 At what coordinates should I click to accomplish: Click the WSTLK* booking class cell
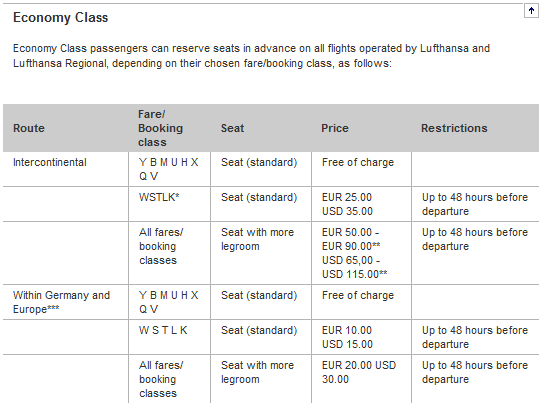[159, 197]
